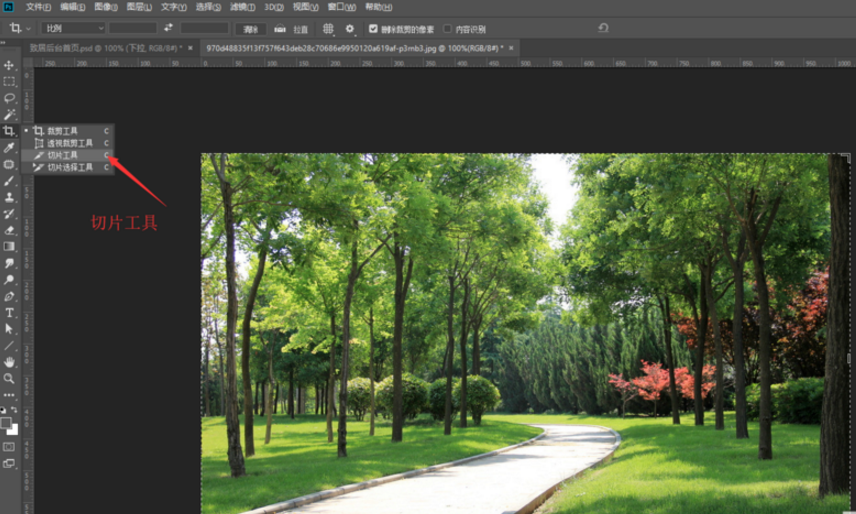This screenshot has height=514, width=856.
Task: Toggle the 删除裁剪的像素 checkbox
Action: pos(373,29)
